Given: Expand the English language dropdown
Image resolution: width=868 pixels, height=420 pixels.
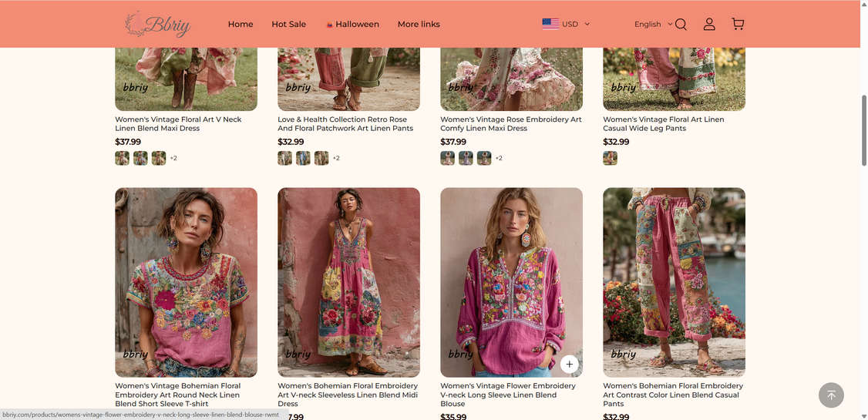Looking at the screenshot, I should [670, 24].
